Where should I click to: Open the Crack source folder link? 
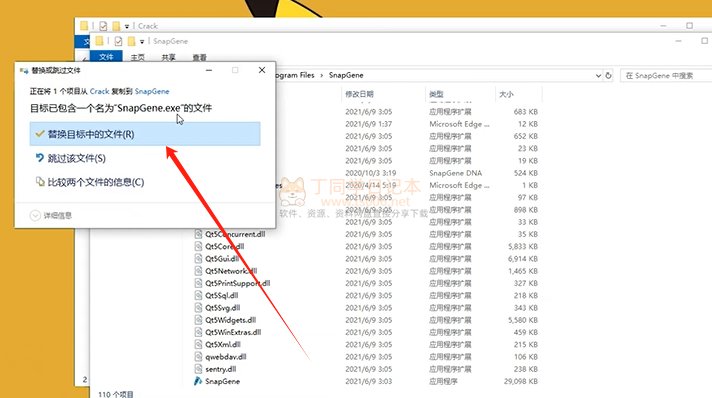(x=99, y=91)
